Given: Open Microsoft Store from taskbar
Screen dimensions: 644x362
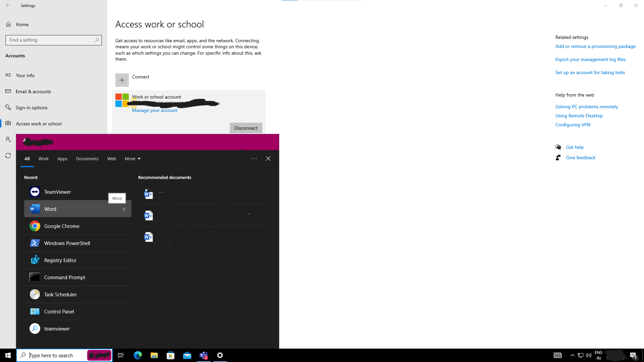Looking at the screenshot, I should (x=171, y=355).
